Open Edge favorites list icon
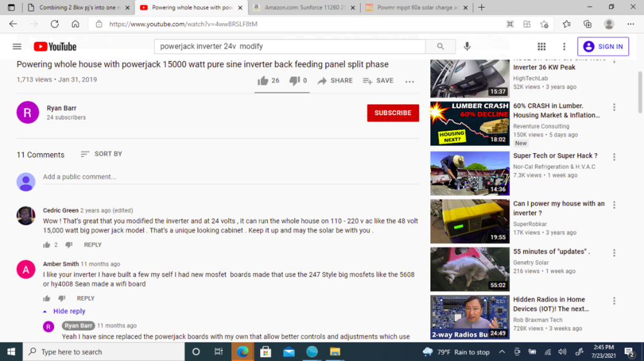Image resolution: width=644 pixels, height=361 pixels. [567, 24]
